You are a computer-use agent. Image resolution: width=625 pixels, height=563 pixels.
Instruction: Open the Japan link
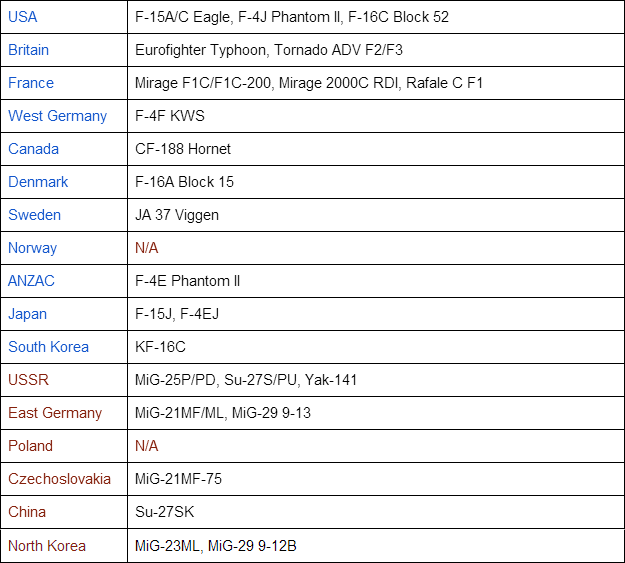tap(28, 314)
